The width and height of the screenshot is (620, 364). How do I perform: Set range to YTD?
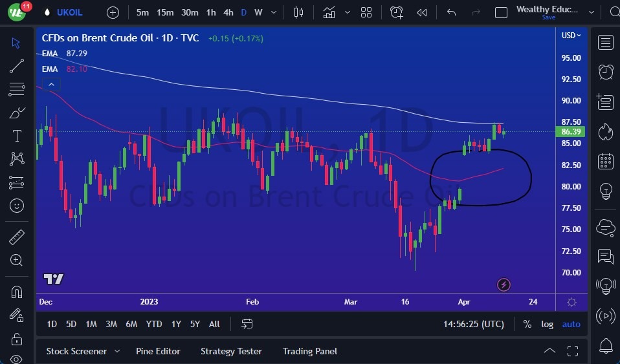click(154, 324)
